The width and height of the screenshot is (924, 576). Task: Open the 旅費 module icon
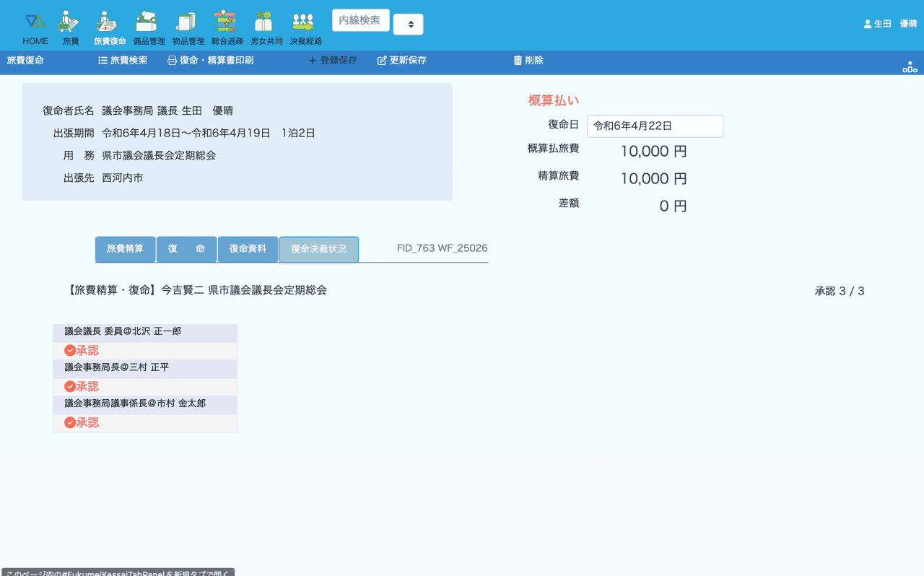pyautogui.click(x=70, y=29)
